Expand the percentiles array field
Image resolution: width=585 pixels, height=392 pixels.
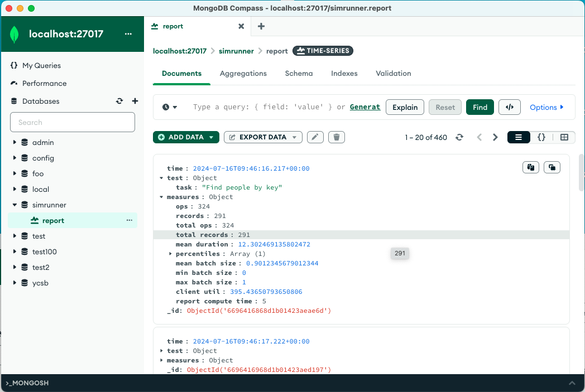coord(170,254)
